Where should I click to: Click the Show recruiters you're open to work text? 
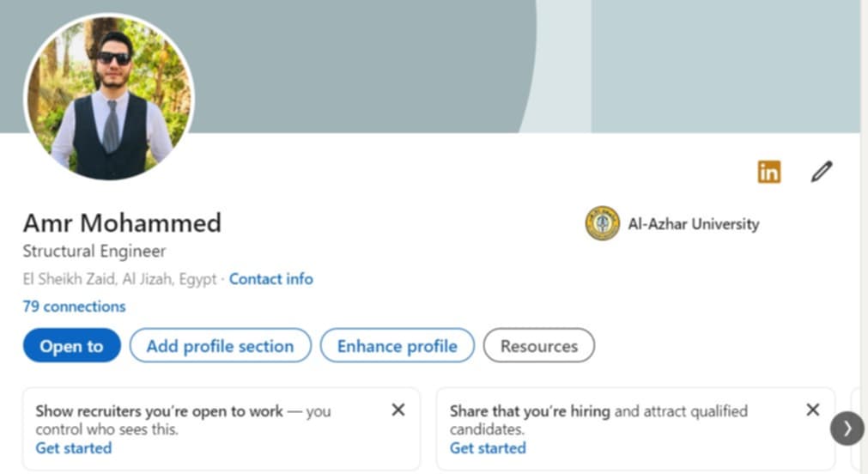160,410
